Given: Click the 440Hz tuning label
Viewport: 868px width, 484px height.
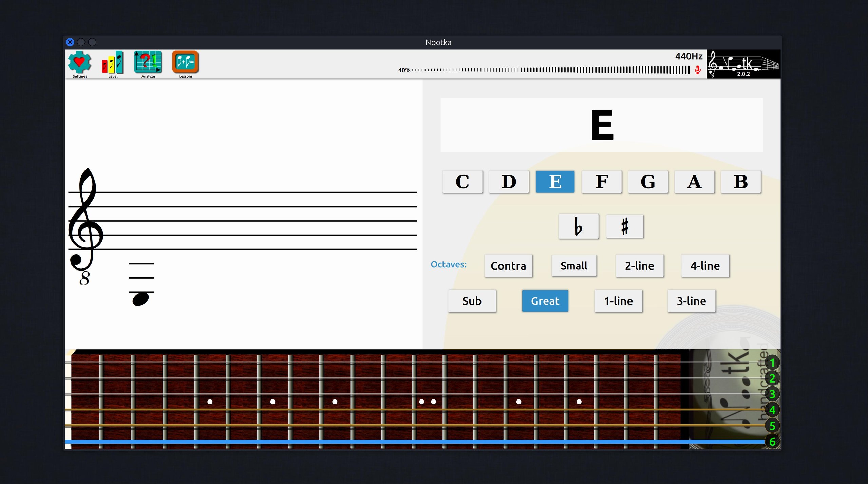Looking at the screenshot, I should 688,56.
